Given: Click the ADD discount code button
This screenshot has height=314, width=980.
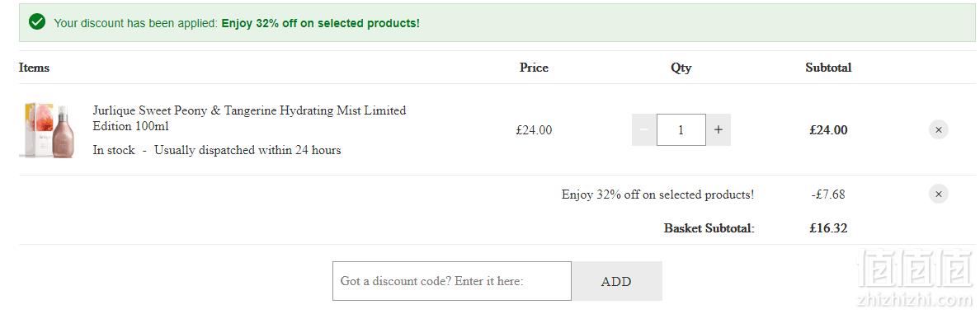Looking at the screenshot, I should pyautogui.click(x=616, y=281).
